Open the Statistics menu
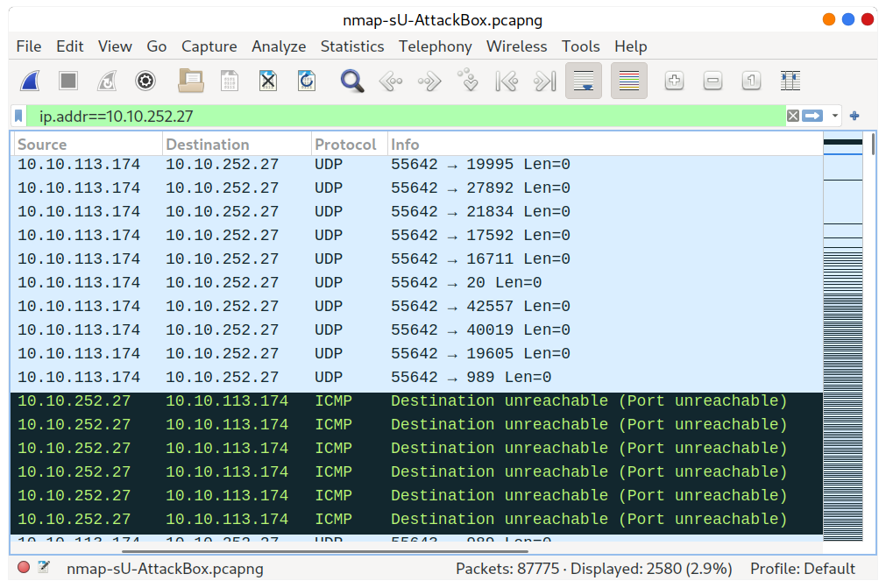 [x=352, y=46]
